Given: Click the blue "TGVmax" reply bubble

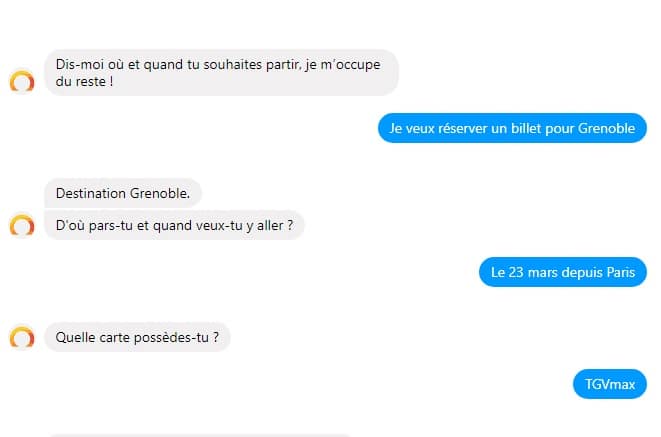Looking at the screenshot, I should click(610, 384).
